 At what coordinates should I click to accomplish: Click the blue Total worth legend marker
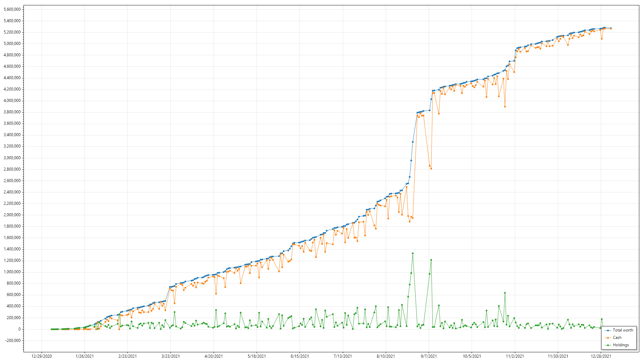[x=608, y=330]
